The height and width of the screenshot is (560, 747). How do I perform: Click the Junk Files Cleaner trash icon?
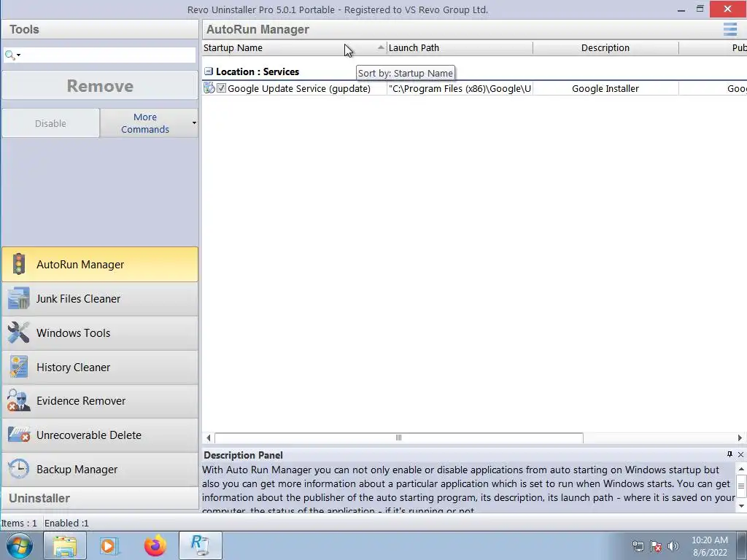click(x=18, y=298)
